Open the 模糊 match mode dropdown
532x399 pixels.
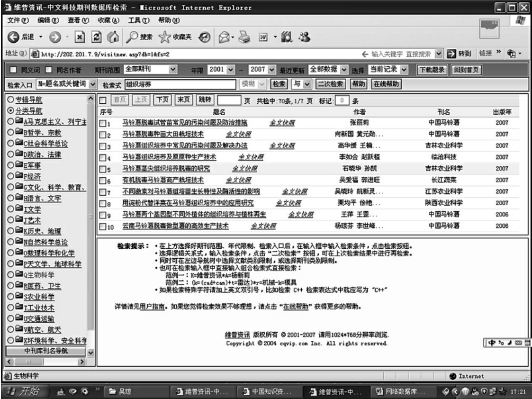tap(262, 84)
